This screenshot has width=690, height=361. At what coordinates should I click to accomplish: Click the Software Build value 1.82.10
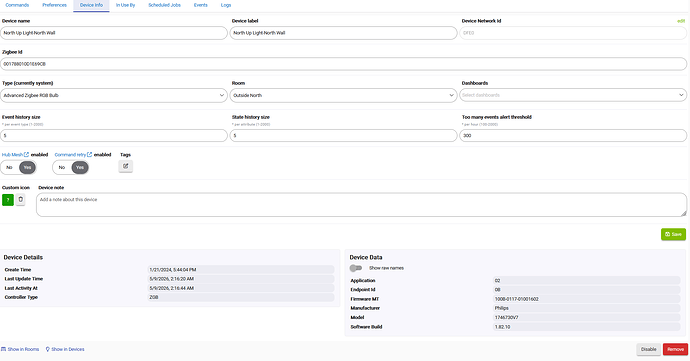click(587, 327)
